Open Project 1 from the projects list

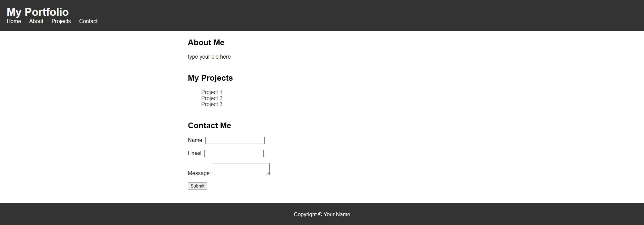coord(212,92)
